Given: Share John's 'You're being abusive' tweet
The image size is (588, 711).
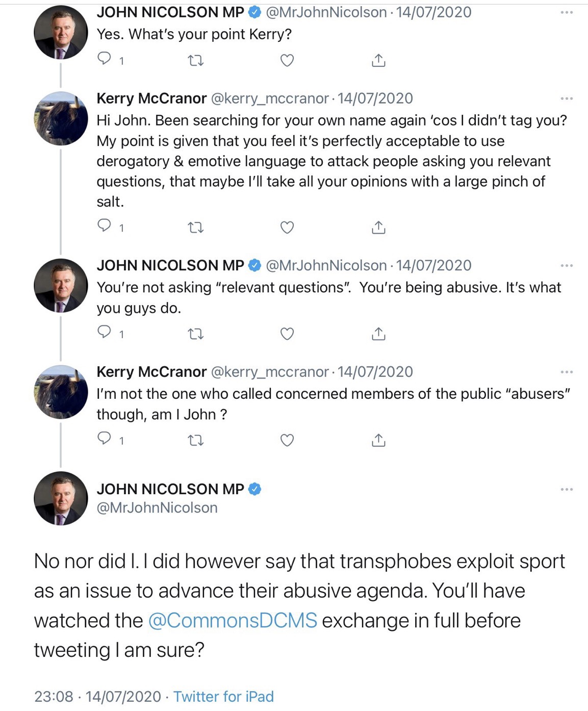Looking at the screenshot, I should click(378, 334).
